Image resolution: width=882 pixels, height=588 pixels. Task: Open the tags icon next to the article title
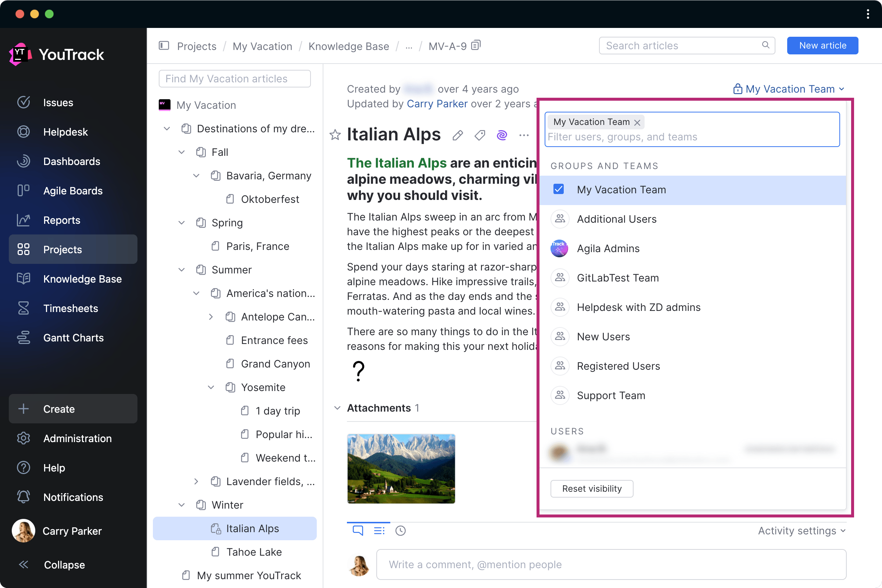[x=480, y=135]
